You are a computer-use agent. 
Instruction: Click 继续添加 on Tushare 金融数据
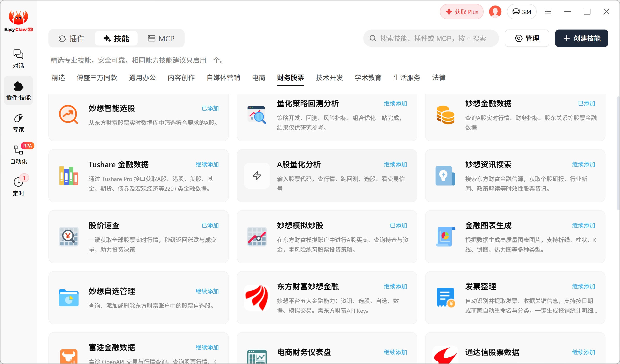[207, 165]
